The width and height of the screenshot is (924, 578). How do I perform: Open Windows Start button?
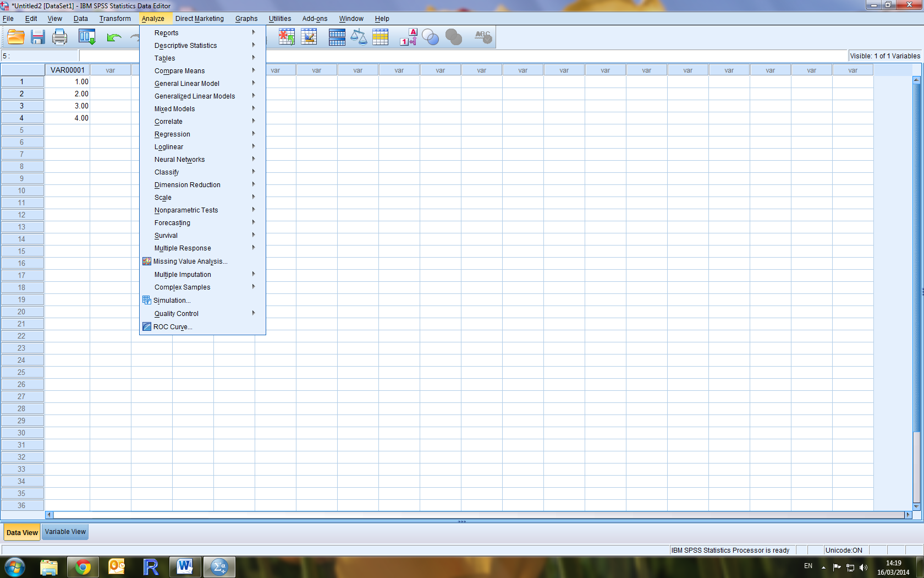14,567
